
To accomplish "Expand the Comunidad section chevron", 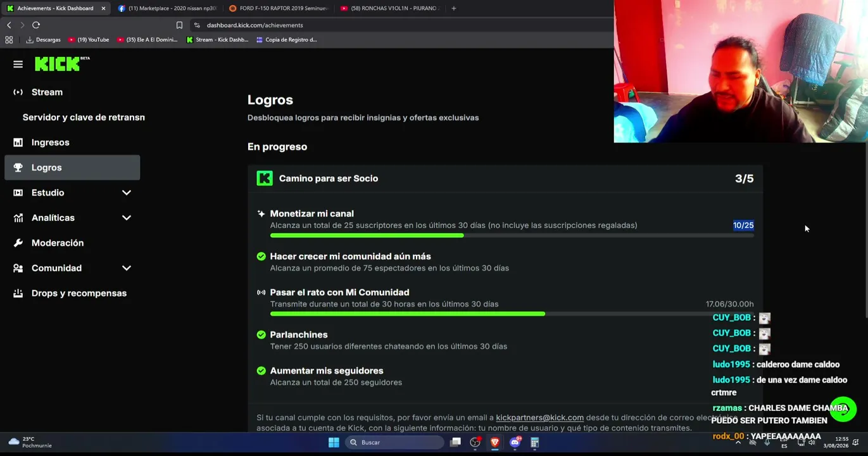I will (127, 268).
